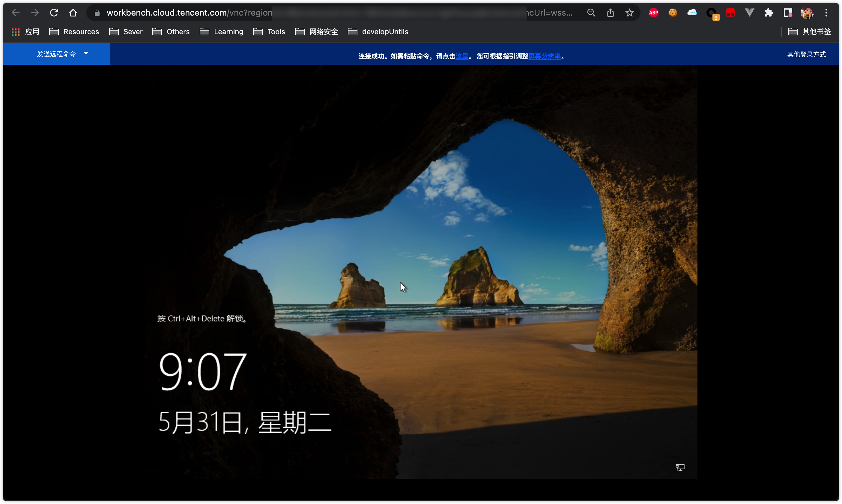Open the cookie extension icon
This screenshot has height=504, width=842.
click(673, 13)
